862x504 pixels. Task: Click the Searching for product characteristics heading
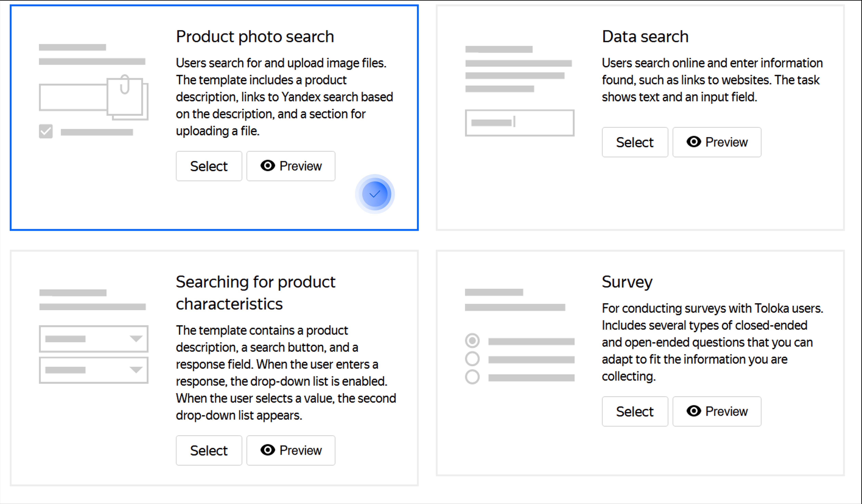pos(256,293)
